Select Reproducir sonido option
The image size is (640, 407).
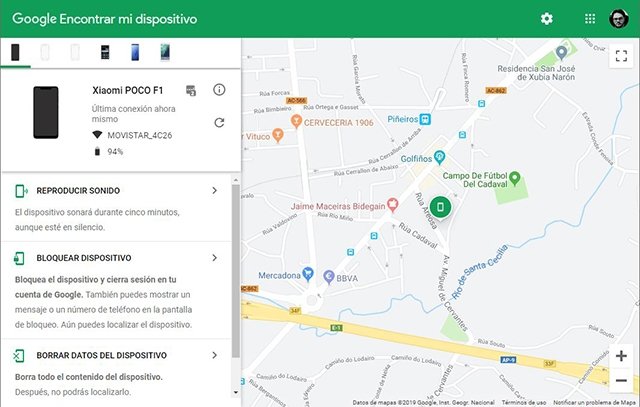point(116,208)
